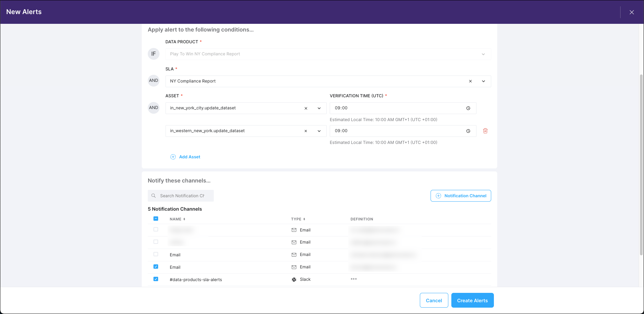This screenshot has width=644, height=314.
Task: Open the DATA PRODUCT dropdown
Action: tap(483, 54)
